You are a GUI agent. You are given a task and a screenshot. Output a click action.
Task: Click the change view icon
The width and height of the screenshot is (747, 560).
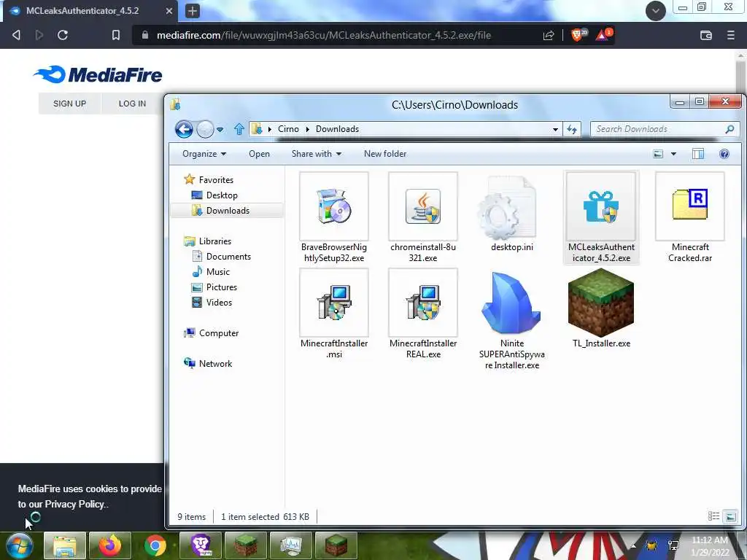[658, 154]
